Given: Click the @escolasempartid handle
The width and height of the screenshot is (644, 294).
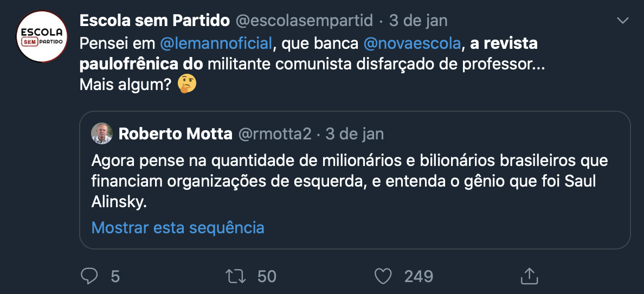Looking at the screenshot, I should (304, 21).
